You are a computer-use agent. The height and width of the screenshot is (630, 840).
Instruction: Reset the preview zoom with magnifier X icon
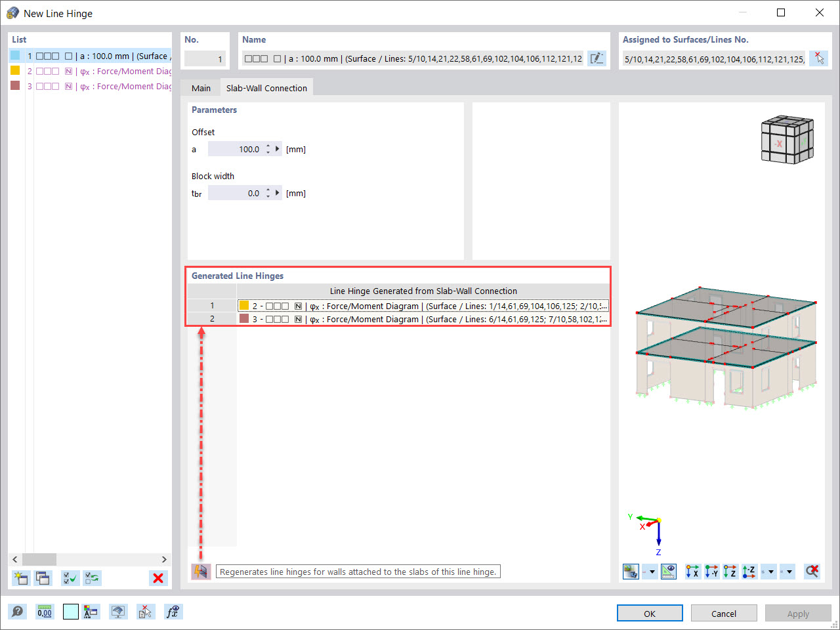812,572
